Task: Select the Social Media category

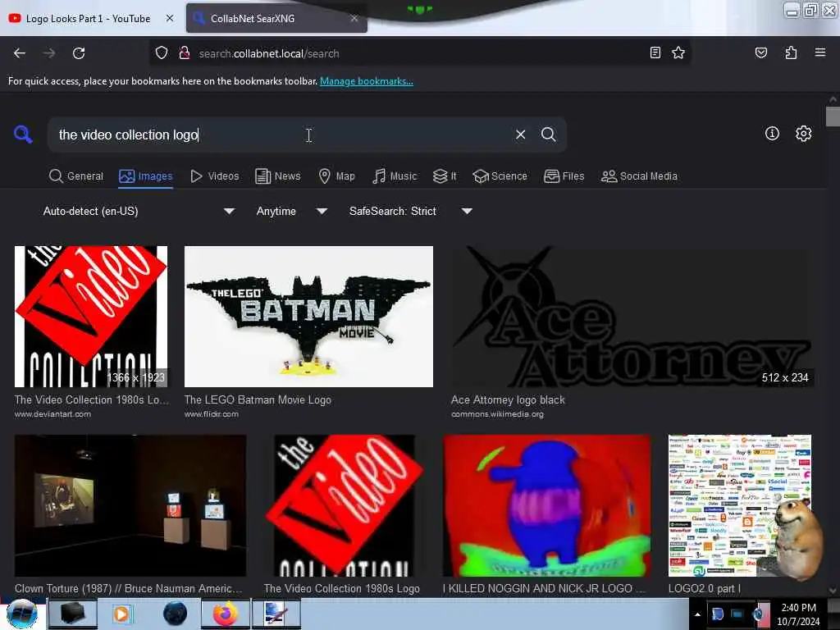Action: (x=639, y=176)
